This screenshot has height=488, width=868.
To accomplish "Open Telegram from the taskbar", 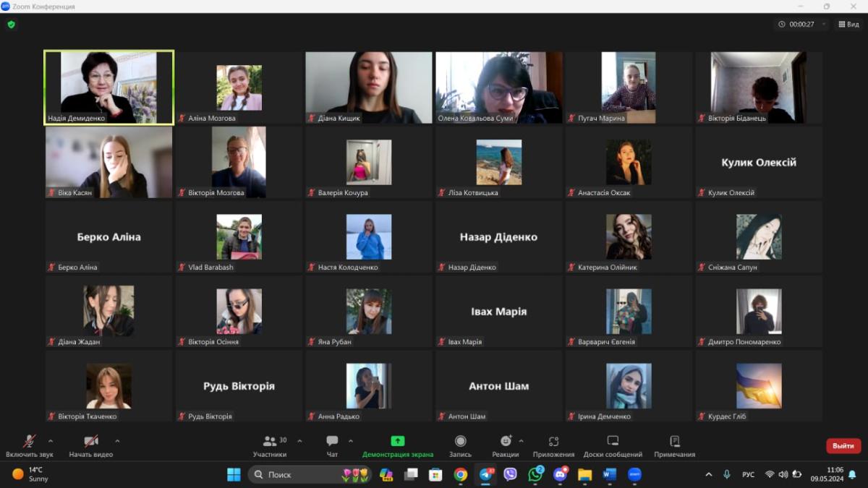I will 485,475.
